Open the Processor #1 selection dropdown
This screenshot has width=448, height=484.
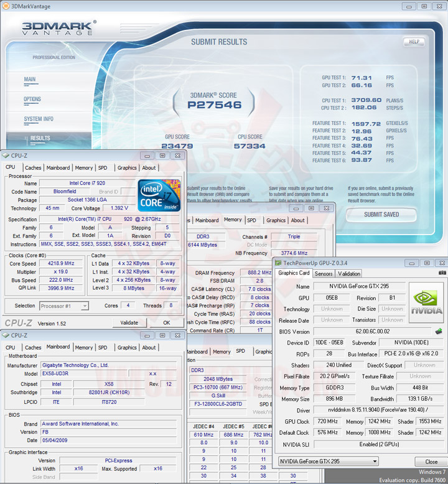(x=85, y=306)
